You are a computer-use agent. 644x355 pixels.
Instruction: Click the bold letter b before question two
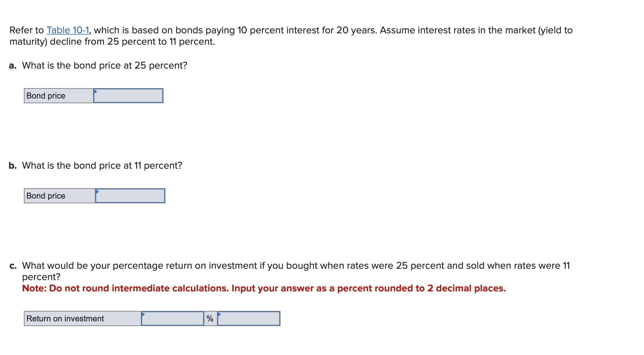tap(12, 165)
